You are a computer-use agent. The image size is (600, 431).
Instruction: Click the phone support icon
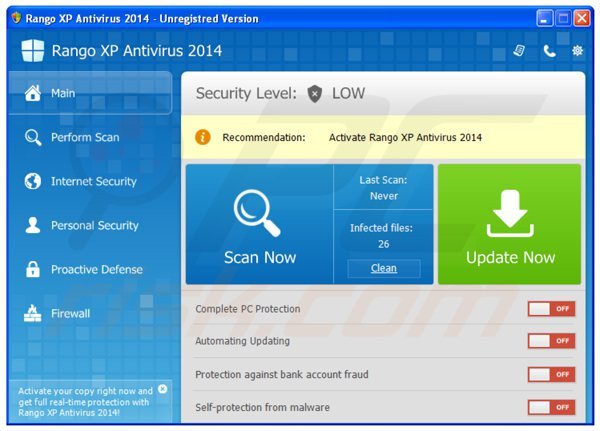click(x=548, y=51)
